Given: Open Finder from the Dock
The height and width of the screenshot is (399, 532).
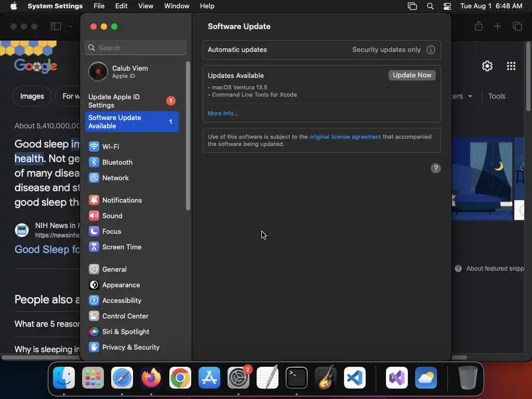Looking at the screenshot, I should tap(64, 378).
